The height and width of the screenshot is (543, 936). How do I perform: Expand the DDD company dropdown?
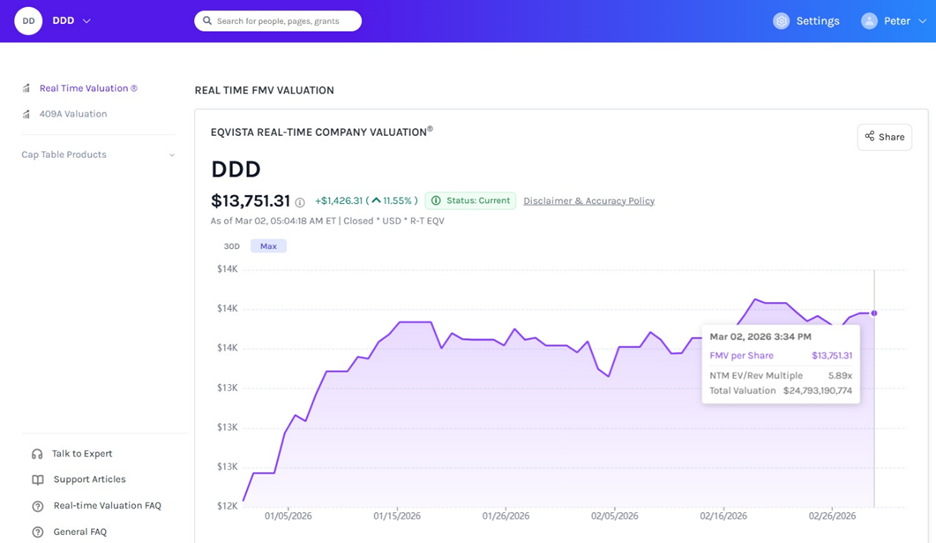86,21
